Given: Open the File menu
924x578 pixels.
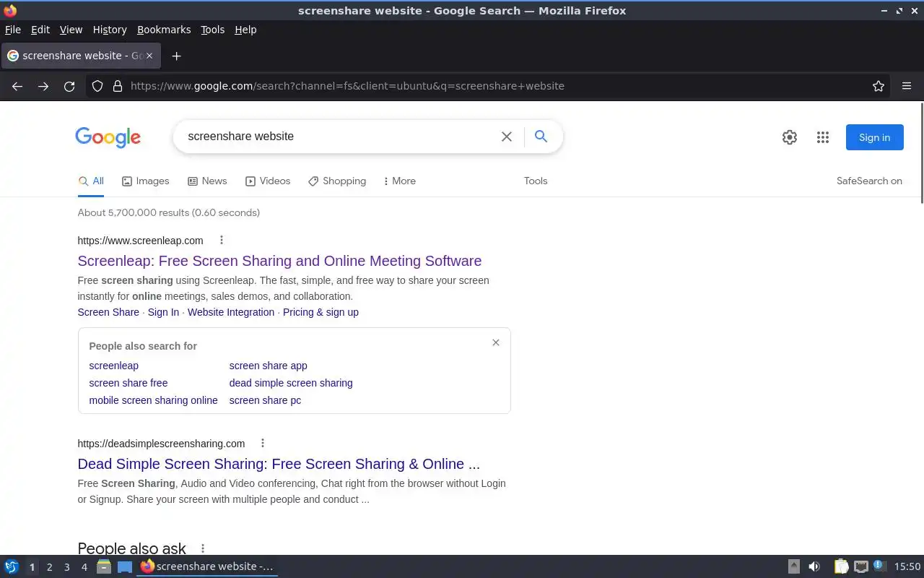Looking at the screenshot, I should [13, 30].
